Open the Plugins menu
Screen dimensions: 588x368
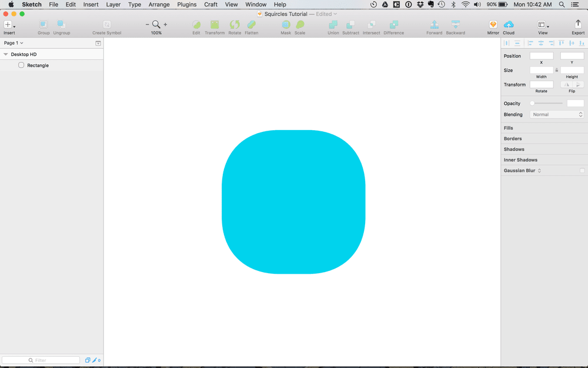[x=186, y=4]
